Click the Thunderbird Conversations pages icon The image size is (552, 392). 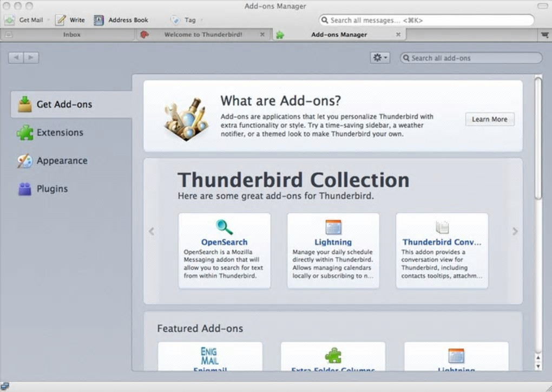click(x=442, y=227)
